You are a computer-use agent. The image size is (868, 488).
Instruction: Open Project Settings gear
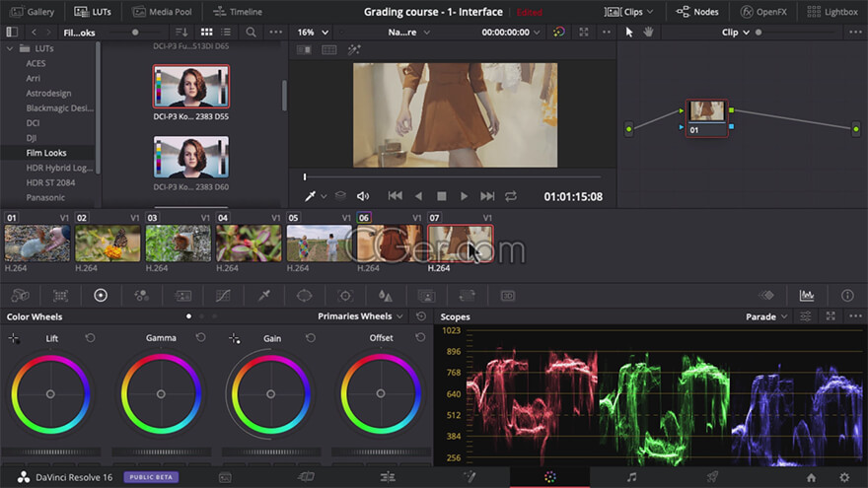(x=844, y=477)
